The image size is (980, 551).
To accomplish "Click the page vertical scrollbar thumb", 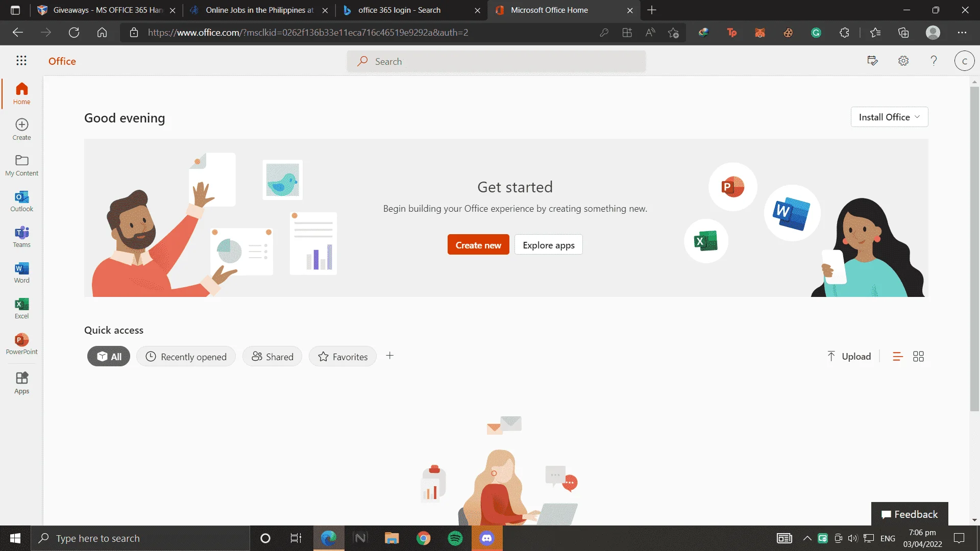I will tap(974, 248).
